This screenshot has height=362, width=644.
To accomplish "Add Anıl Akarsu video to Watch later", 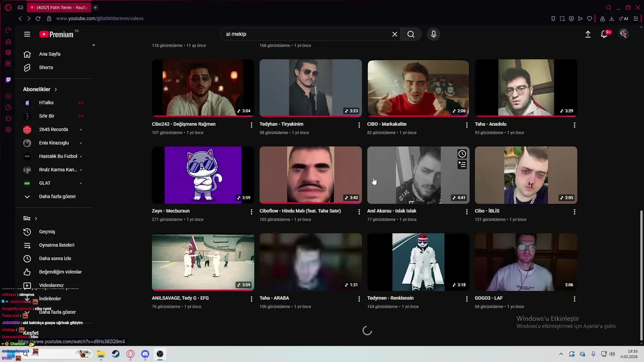I will tap(462, 154).
